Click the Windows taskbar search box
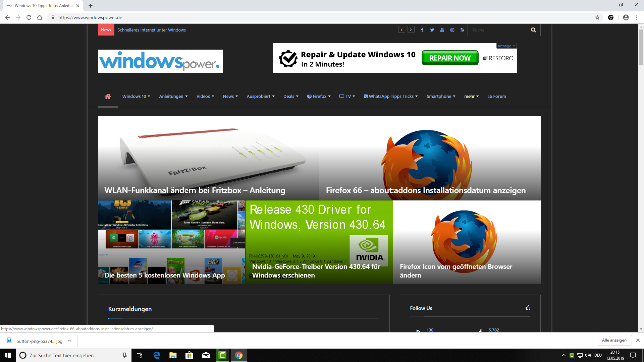644x362 pixels. point(74,355)
